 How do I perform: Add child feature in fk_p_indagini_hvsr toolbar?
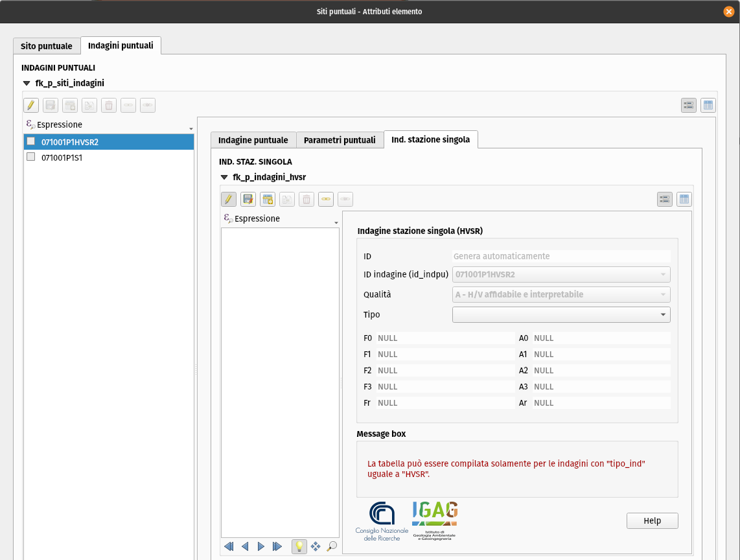[x=268, y=199]
